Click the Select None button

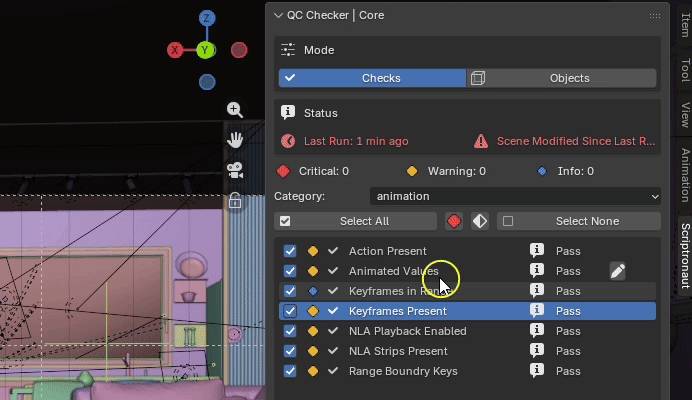tap(579, 221)
